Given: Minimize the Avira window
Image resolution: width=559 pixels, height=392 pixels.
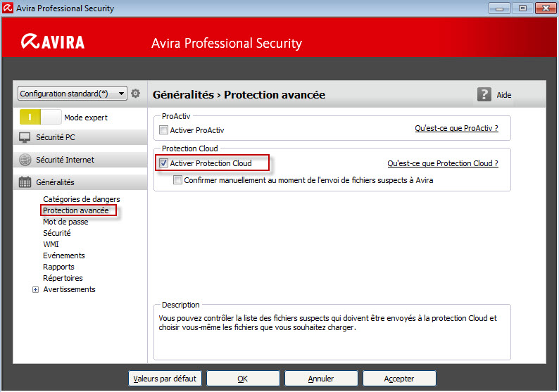Looking at the screenshot, I should 499,8.
